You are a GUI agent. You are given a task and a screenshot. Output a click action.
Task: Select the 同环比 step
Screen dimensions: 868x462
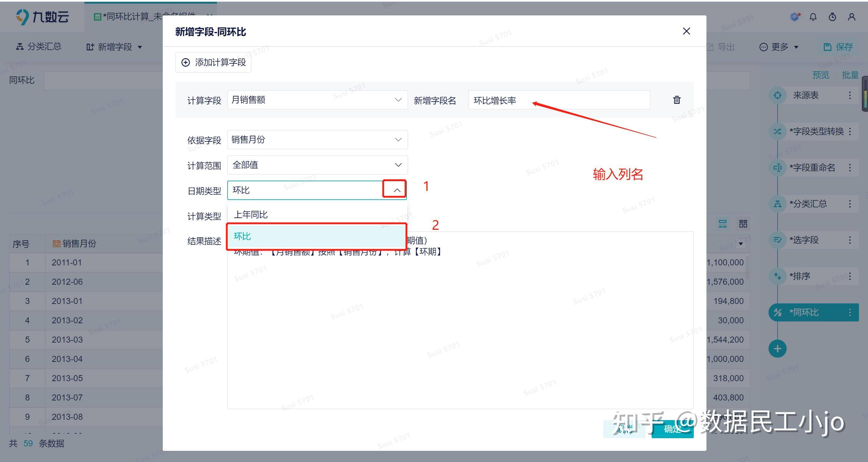click(x=813, y=312)
